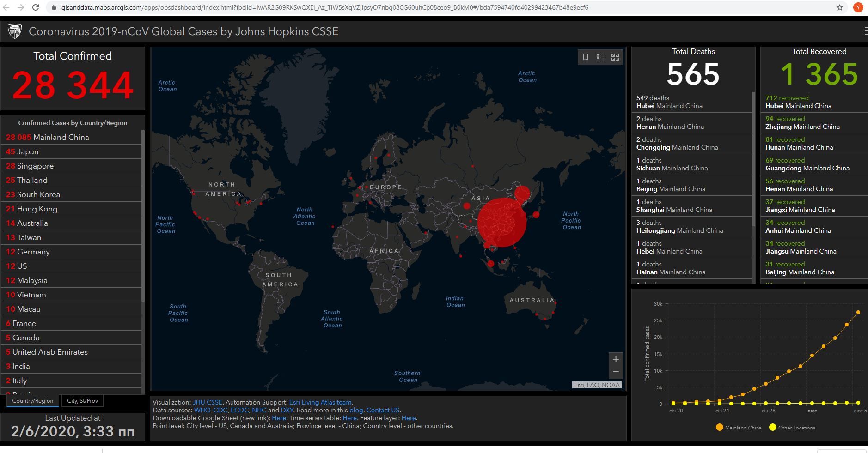Open the basemap gallery grid icon
This screenshot has width=868, height=453.
[x=615, y=57]
